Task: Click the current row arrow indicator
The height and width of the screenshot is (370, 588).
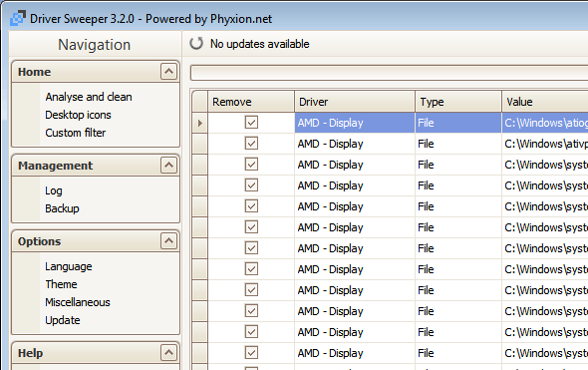Action: pos(200,123)
